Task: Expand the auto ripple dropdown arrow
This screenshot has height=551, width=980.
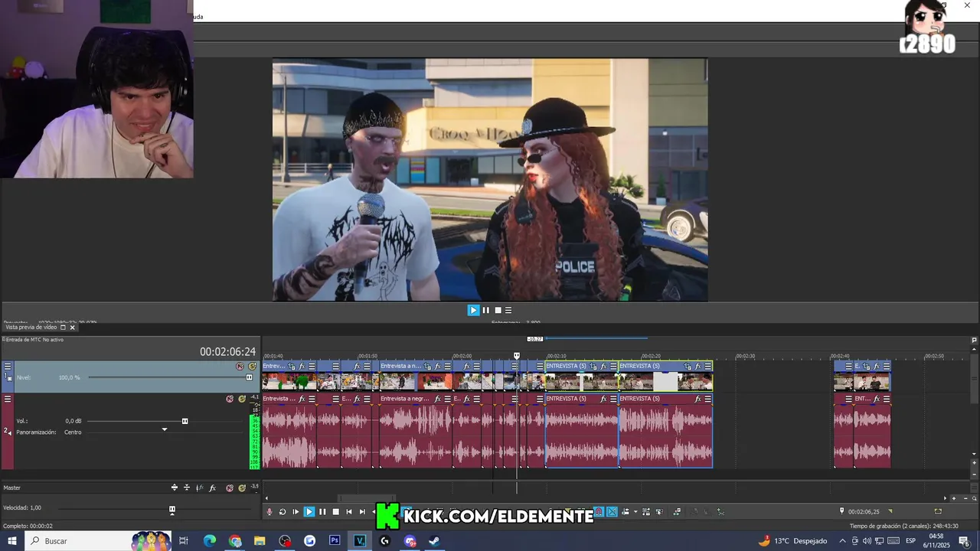Action: (635, 512)
